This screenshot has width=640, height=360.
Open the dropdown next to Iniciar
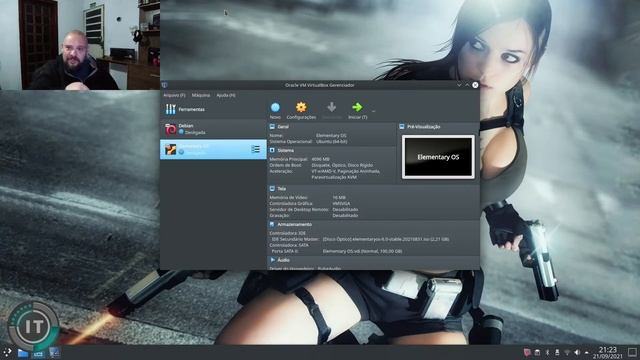click(x=373, y=110)
